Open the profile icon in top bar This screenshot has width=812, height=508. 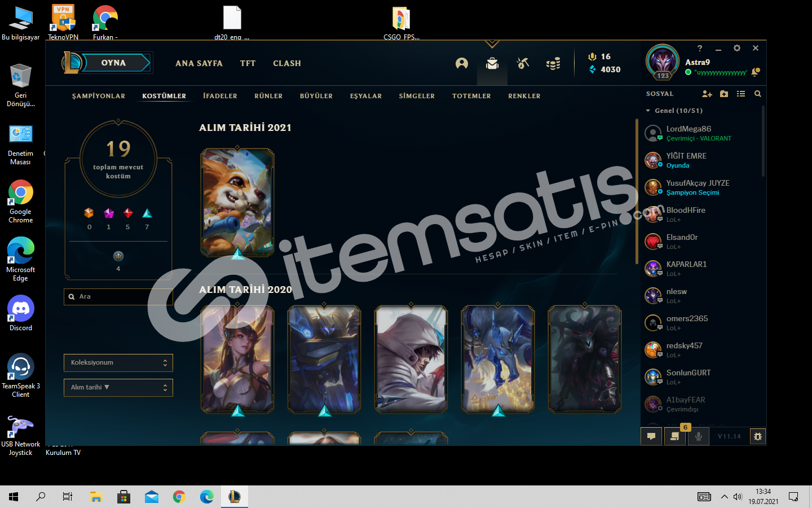pyautogui.click(x=462, y=63)
